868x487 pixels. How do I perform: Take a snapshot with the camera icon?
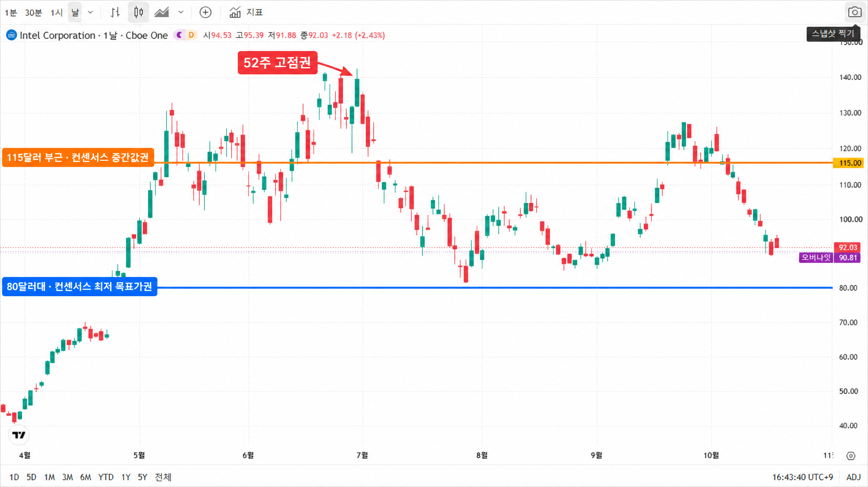[855, 12]
